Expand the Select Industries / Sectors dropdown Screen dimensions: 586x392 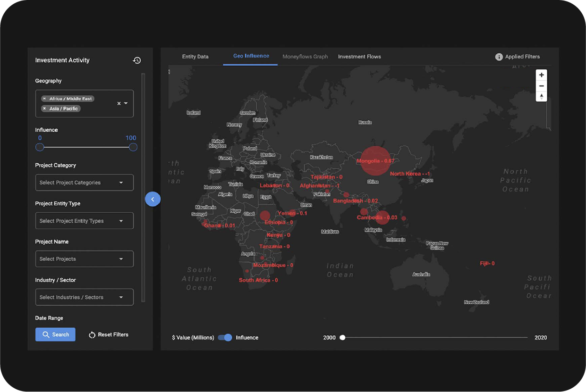click(x=84, y=297)
